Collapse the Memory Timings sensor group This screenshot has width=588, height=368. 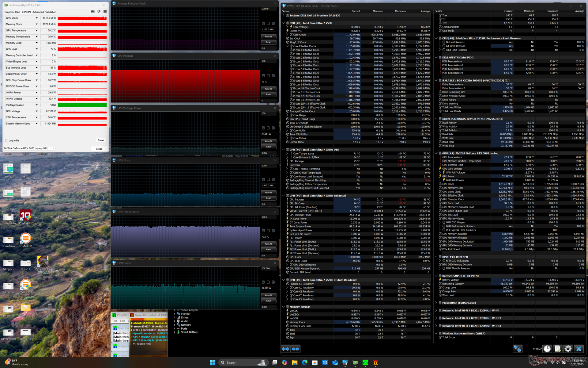click(283, 307)
